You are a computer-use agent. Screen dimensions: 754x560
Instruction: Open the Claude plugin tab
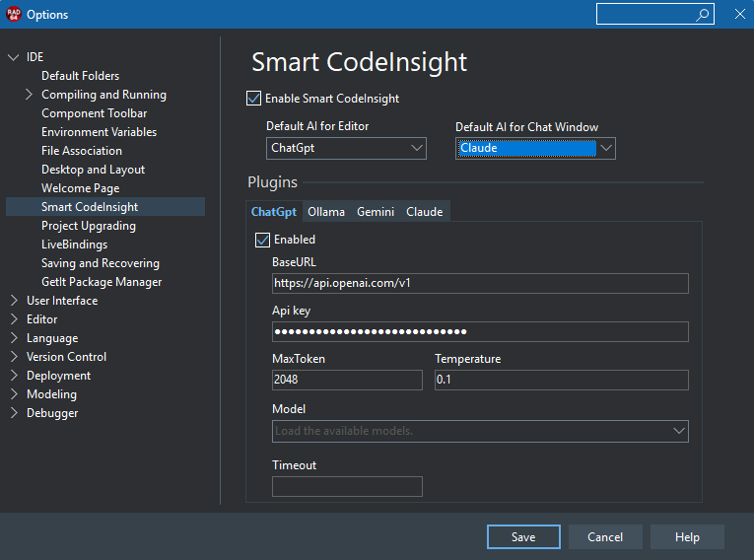pyautogui.click(x=425, y=212)
